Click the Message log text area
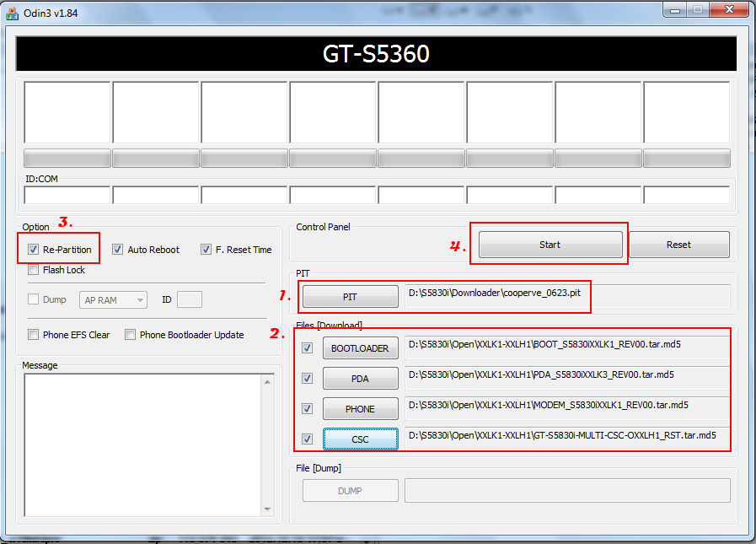Viewport: 756px width, 544px height. coord(142,443)
